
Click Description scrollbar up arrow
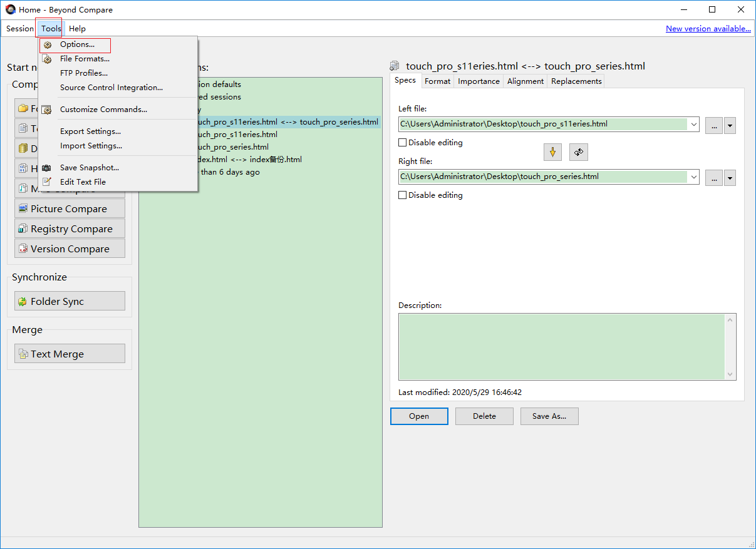pyautogui.click(x=730, y=320)
